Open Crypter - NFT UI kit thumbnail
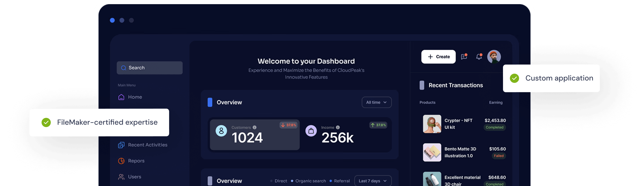This screenshot has height=186, width=644. tap(432, 124)
